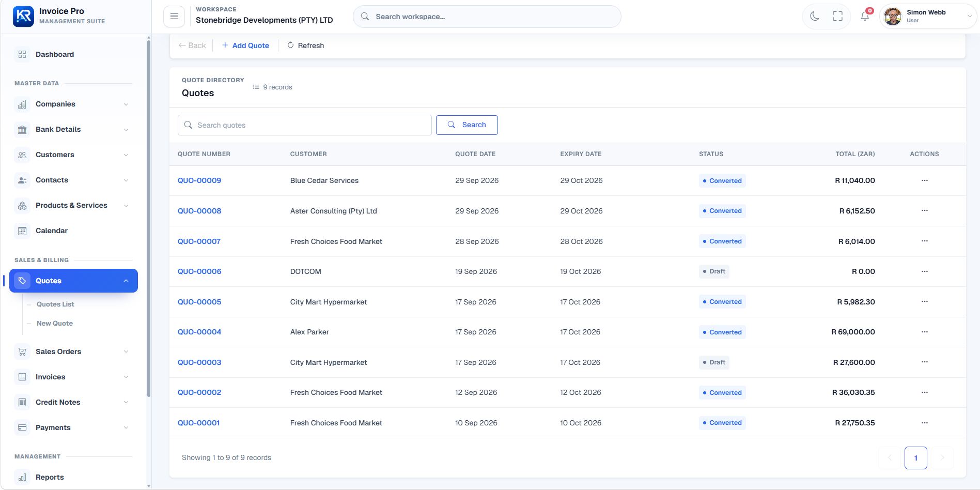Image resolution: width=980 pixels, height=490 pixels.
Task: Sort by Total (ZAR) column header
Action: tap(855, 154)
